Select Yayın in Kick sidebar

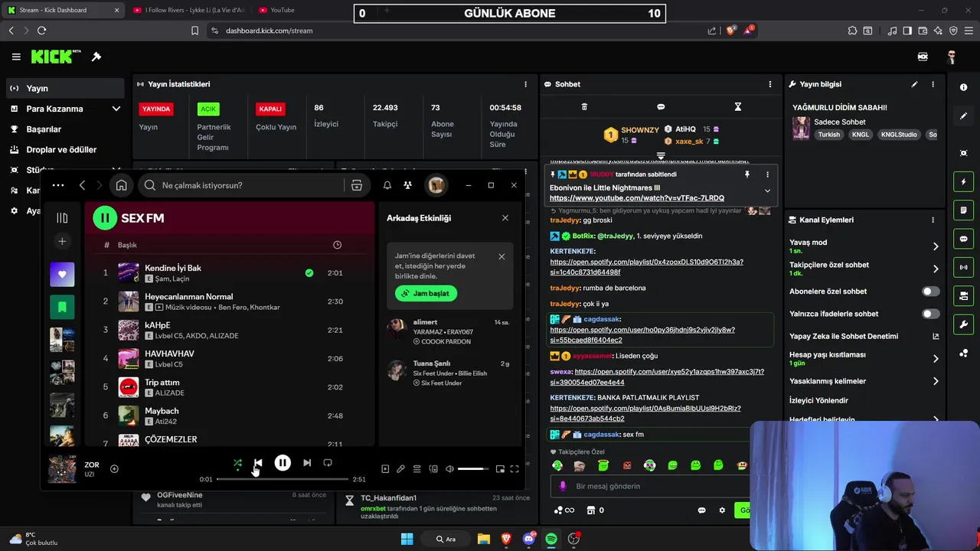coord(65,88)
